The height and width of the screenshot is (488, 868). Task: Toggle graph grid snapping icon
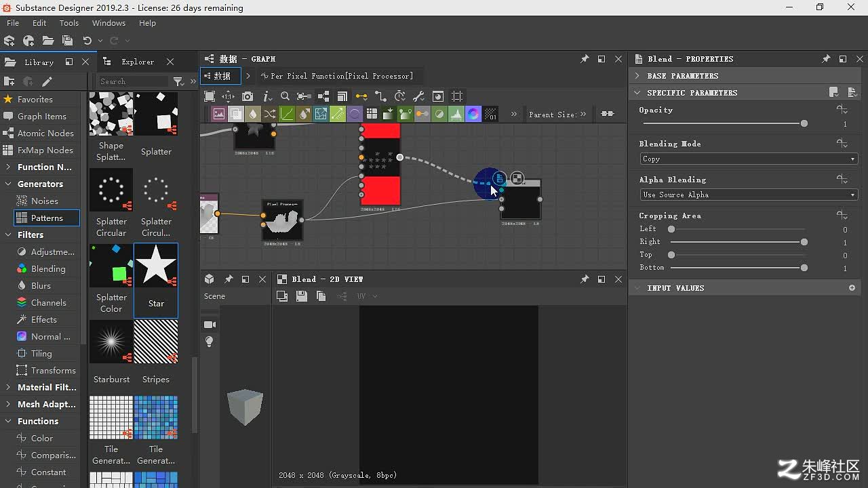point(457,96)
